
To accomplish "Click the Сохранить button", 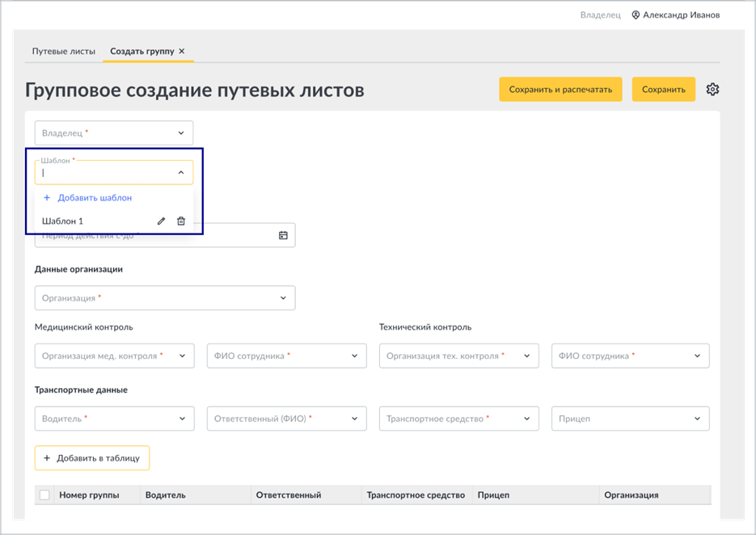I will pos(664,89).
